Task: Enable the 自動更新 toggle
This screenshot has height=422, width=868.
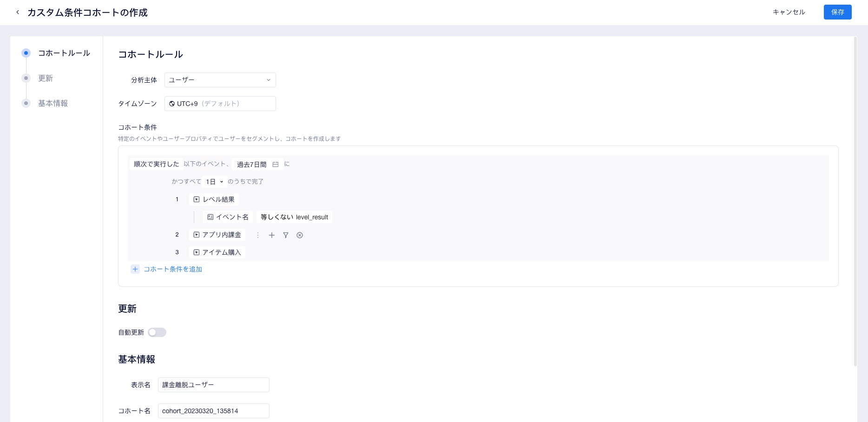Action: (x=157, y=332)
